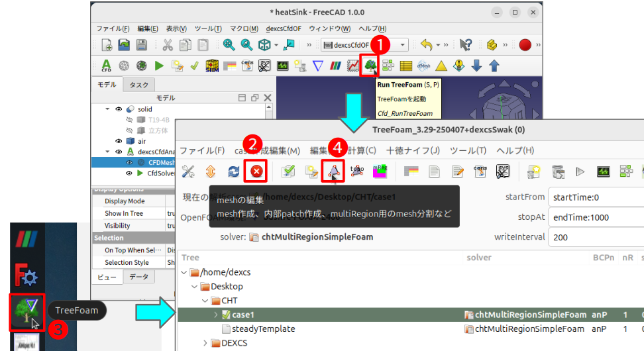Click the What's This help cursor icon
Image resolution: width=644 pixels, height=351 pixels.
click(466, 45)
